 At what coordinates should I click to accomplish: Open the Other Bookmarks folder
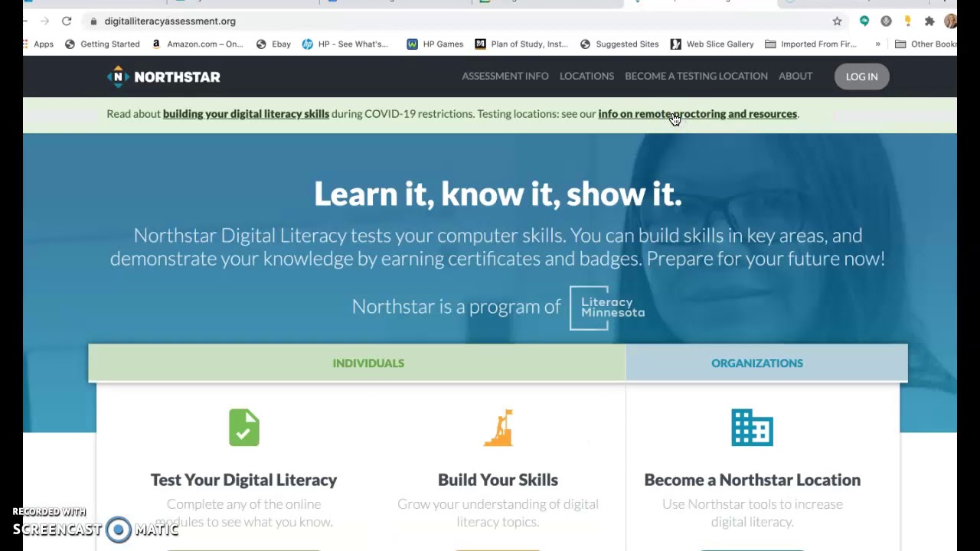coord(926,44)
